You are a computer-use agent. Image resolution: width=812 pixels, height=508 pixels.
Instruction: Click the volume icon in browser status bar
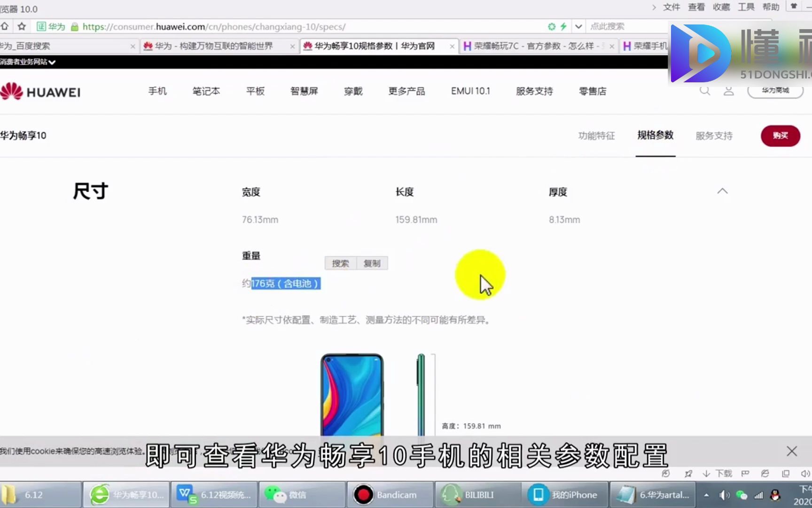805,474
